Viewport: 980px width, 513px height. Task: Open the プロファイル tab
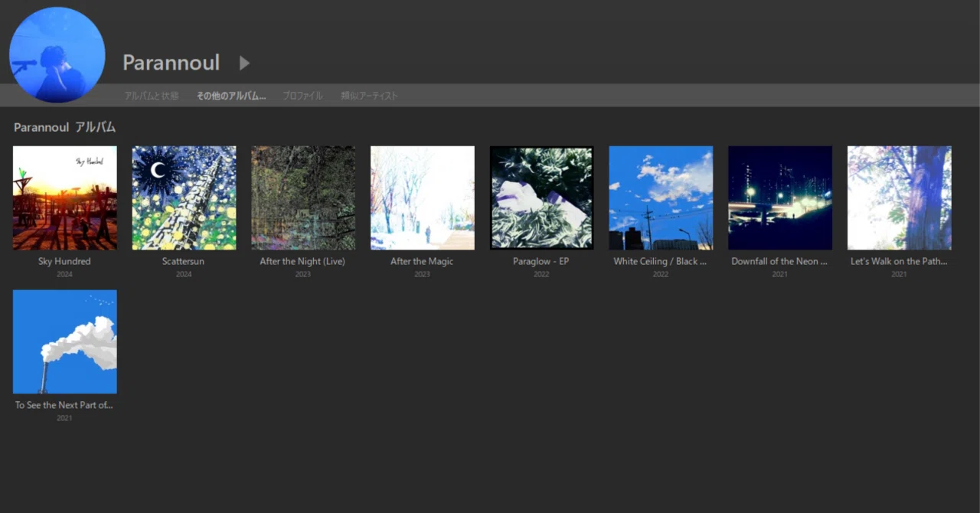coord(302,96)
